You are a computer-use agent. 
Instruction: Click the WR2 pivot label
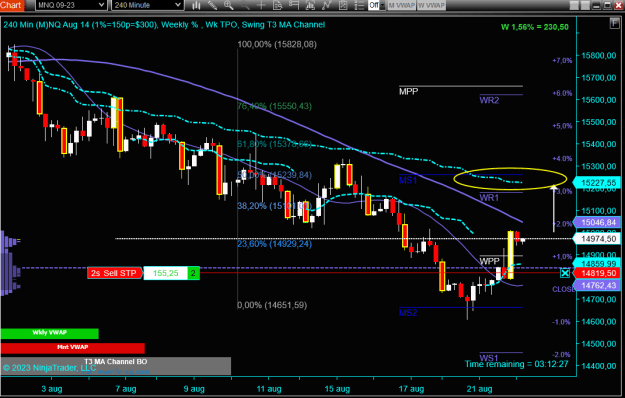tap(489, 100)
